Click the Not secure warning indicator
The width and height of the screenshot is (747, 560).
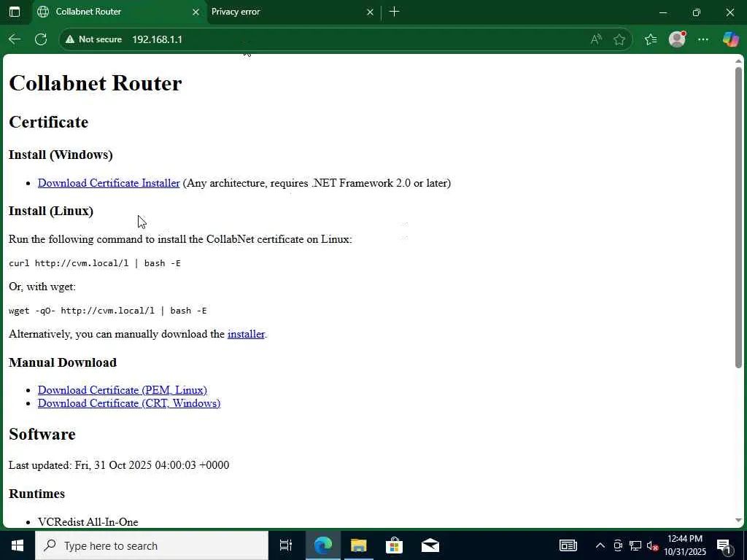tap(94, 39)
